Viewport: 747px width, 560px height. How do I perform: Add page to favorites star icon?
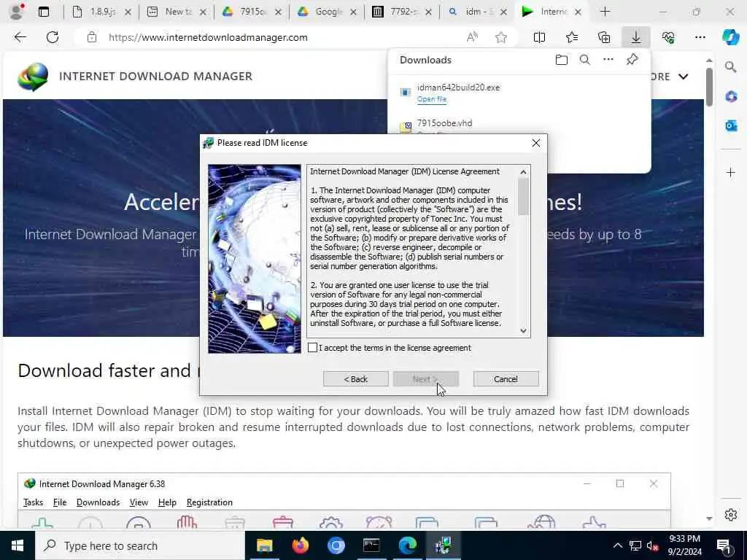[500, 37]
